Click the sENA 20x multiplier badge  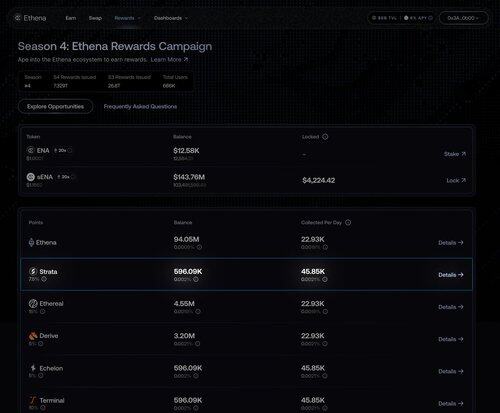[66, 177]
